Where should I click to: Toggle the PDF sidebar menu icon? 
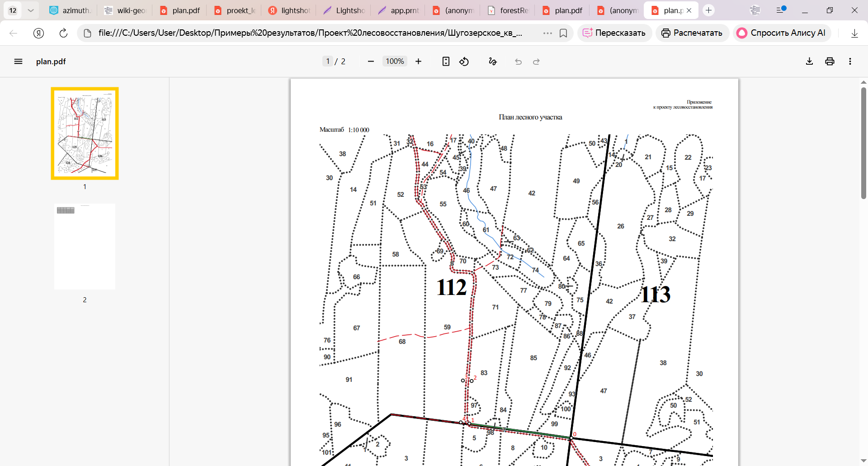click(18, 62)
